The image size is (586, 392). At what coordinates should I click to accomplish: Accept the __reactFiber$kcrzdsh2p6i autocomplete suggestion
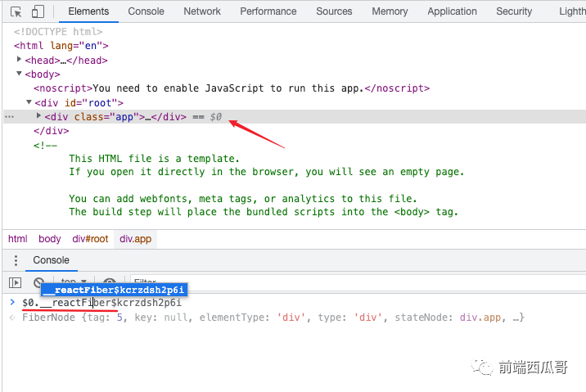click(x=115, y=290)
